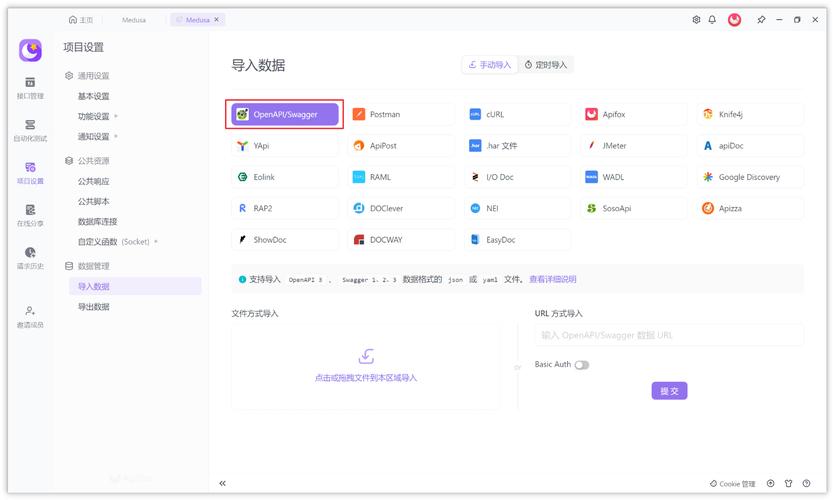Viewport: 835px width, 500px height.
Task: Choose ApiPost import format
Action: click(x=401, y=145)
